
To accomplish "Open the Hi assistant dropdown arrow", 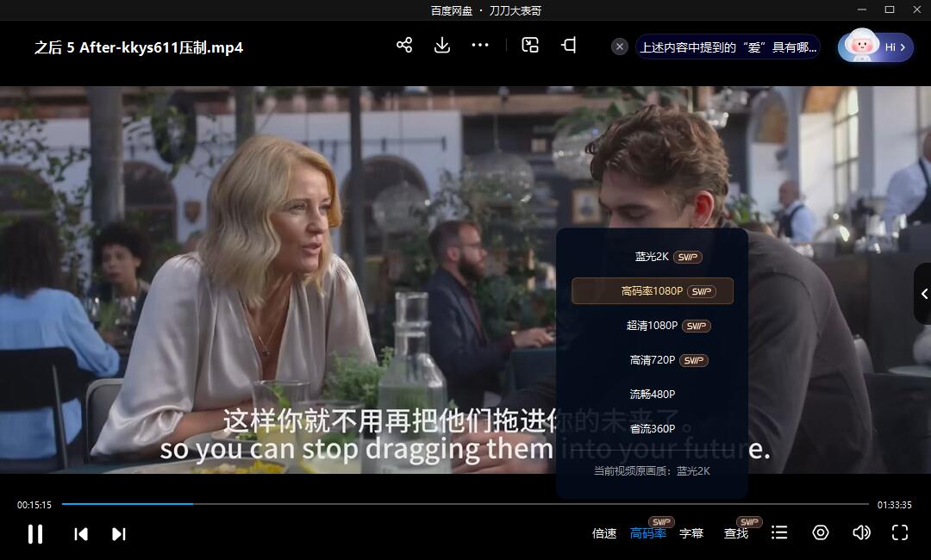I will point(902,47).
